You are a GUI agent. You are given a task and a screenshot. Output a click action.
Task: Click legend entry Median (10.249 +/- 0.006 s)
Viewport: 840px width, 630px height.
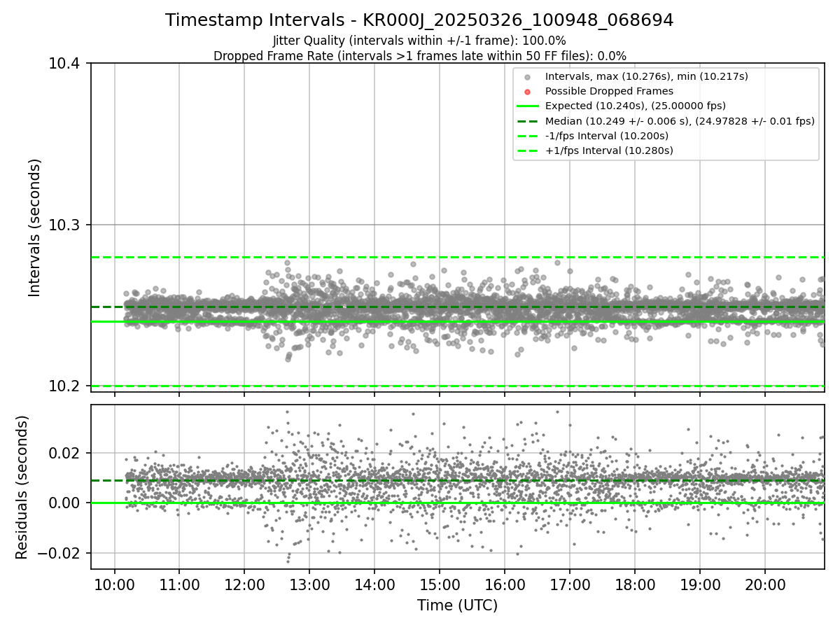tap(680, 121)
